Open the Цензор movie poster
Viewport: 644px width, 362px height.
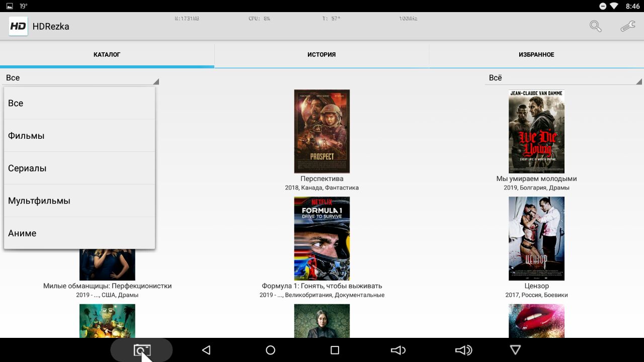click(536, 238)
